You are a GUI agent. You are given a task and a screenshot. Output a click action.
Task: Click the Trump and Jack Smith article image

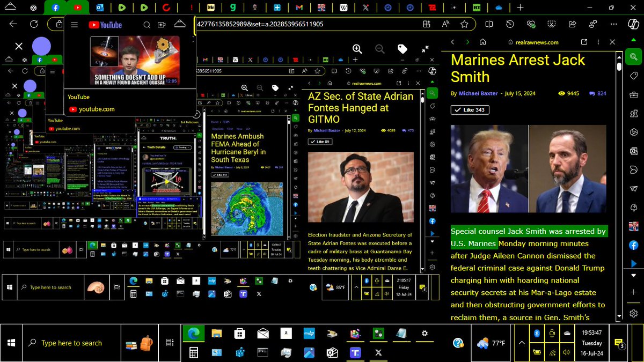pyautogui.click(x=529, y=169)
